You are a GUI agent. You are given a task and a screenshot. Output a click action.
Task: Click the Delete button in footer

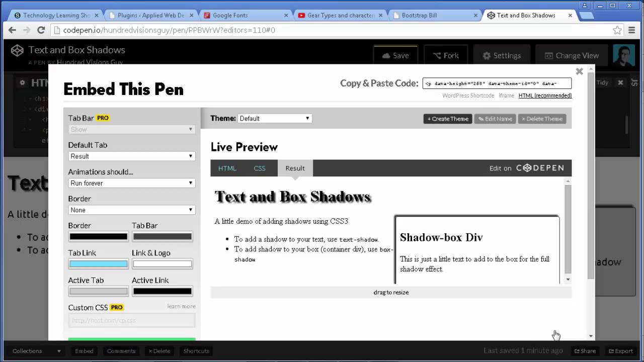(x=159, y=351)
